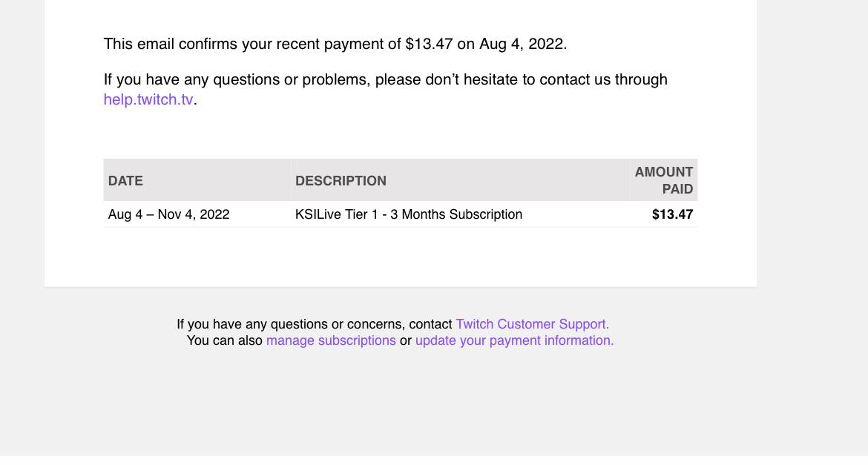Click 'contact us through' in the help paragraph
The height and width of the screenshot is (465, 868).
[603, 79]
